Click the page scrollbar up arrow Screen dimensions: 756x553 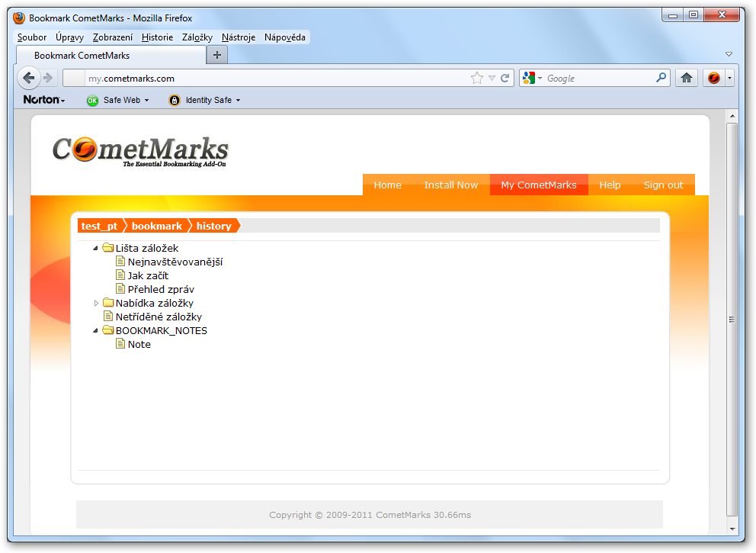click(x=732, y=116)
